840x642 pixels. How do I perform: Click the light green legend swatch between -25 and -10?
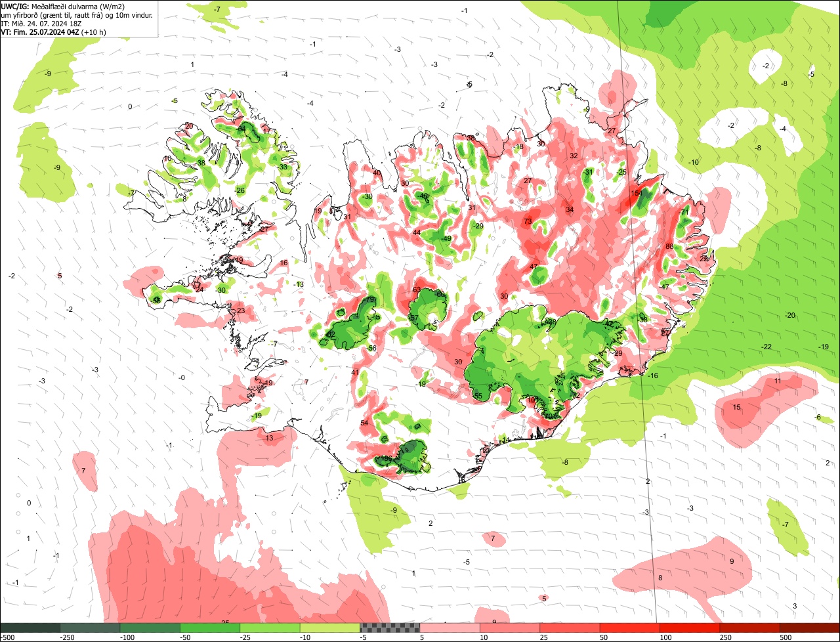click(x=270, y=628)
